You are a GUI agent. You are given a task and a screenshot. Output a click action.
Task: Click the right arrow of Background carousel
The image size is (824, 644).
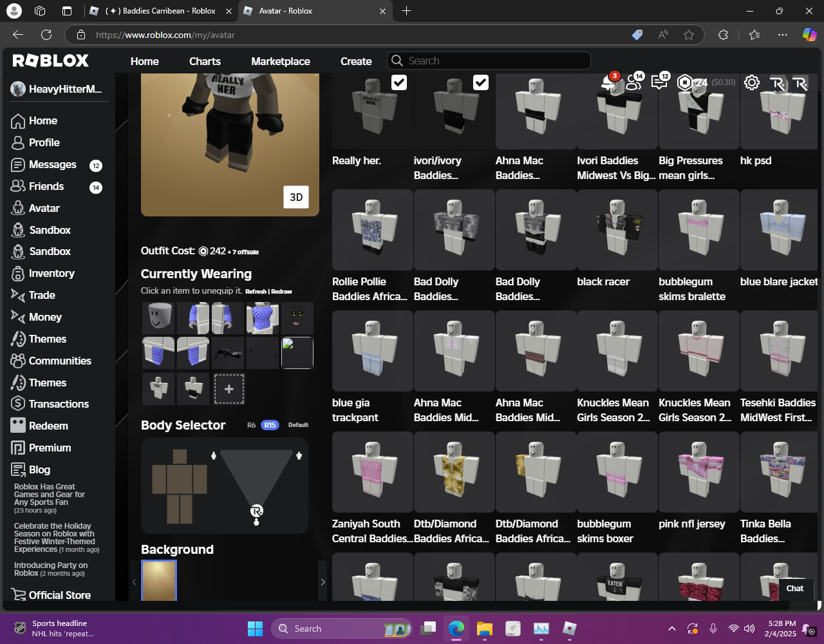(x=323, y=582)
